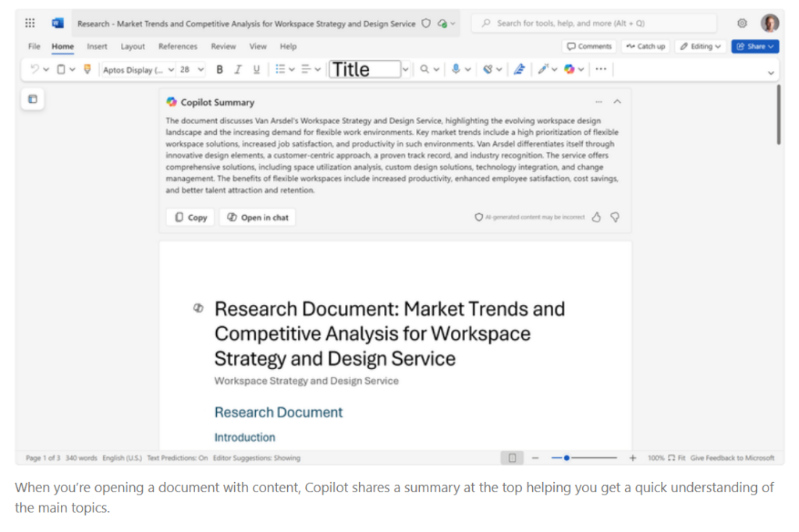The height and width of the screenshot is (532, 799).
Task: Click the Format Painter icon
Action: 87,69
